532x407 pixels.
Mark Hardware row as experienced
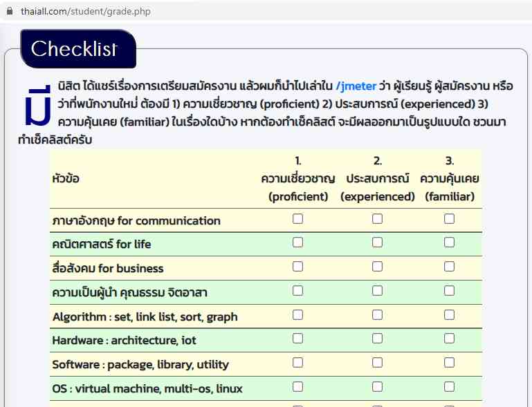click(378, 339)
